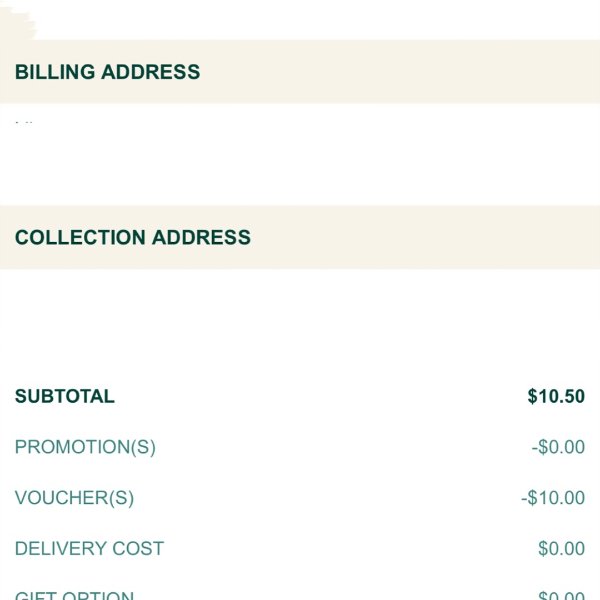This screenshot has width=600, height=600.
Task: Click the DELIVERY COST label
Action: click(x=89, y=548)
